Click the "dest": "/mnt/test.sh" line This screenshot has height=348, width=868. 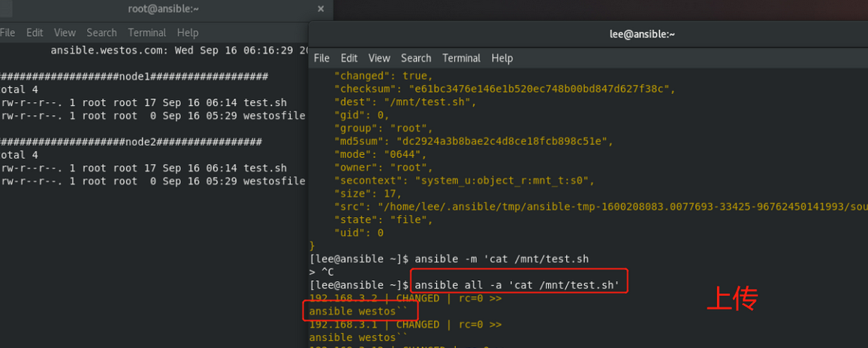click(x=405, y=102)
